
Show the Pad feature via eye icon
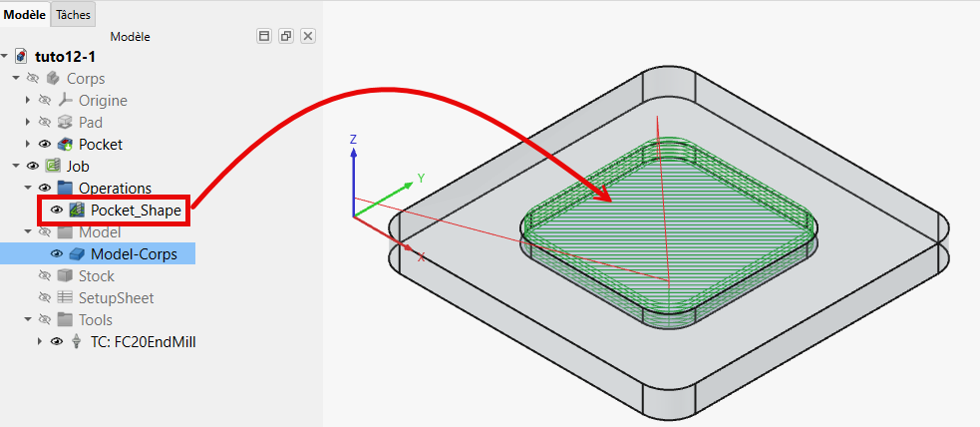(x=43, y=122)
